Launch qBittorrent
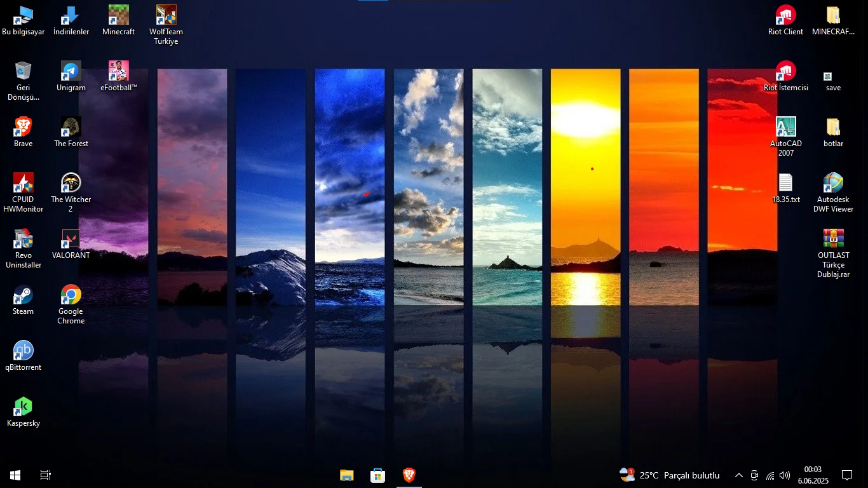 (x=23, y=350)
